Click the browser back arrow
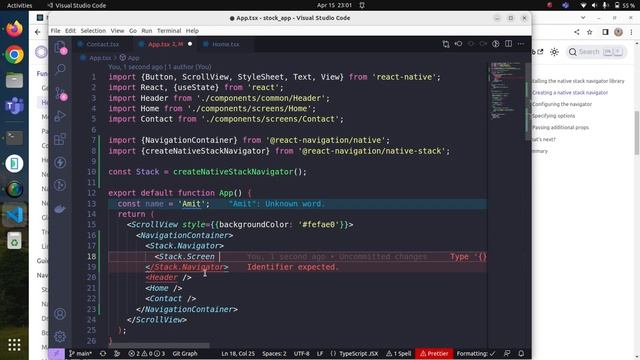 point(38,32)
